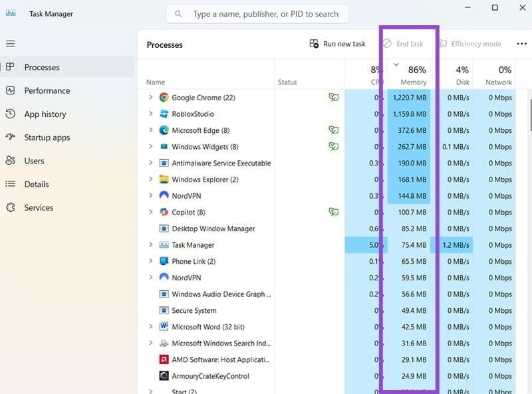Expand the Microsoft Word (32 bit) group
Image resolution: width=532 pixels, height=394 pixels.
tap(151, 326)
